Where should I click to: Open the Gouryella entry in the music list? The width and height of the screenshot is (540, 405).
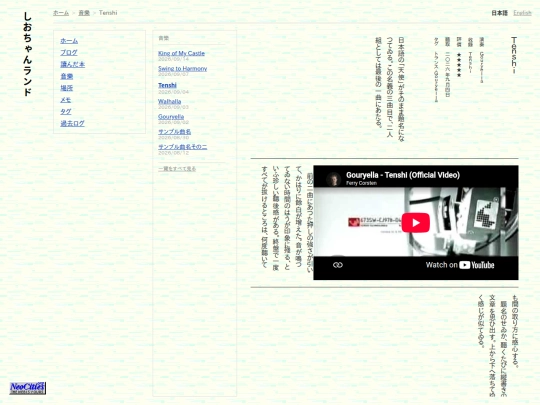coord(171,116)
